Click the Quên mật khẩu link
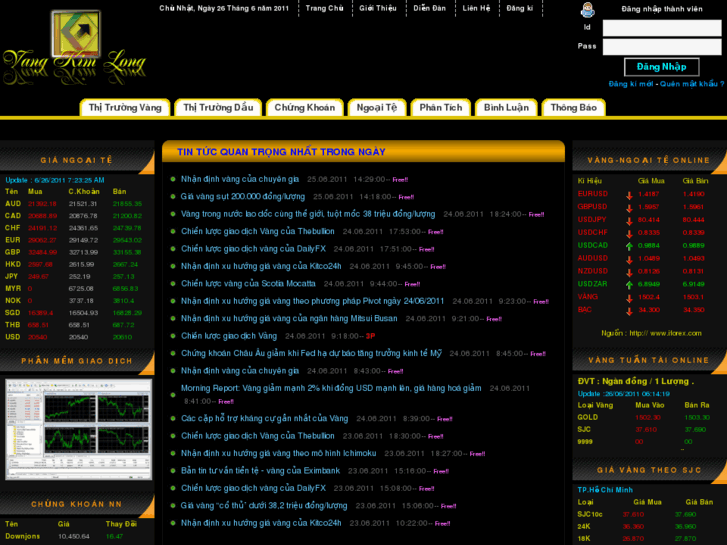The image size is (727, 545). click(692, 84)
